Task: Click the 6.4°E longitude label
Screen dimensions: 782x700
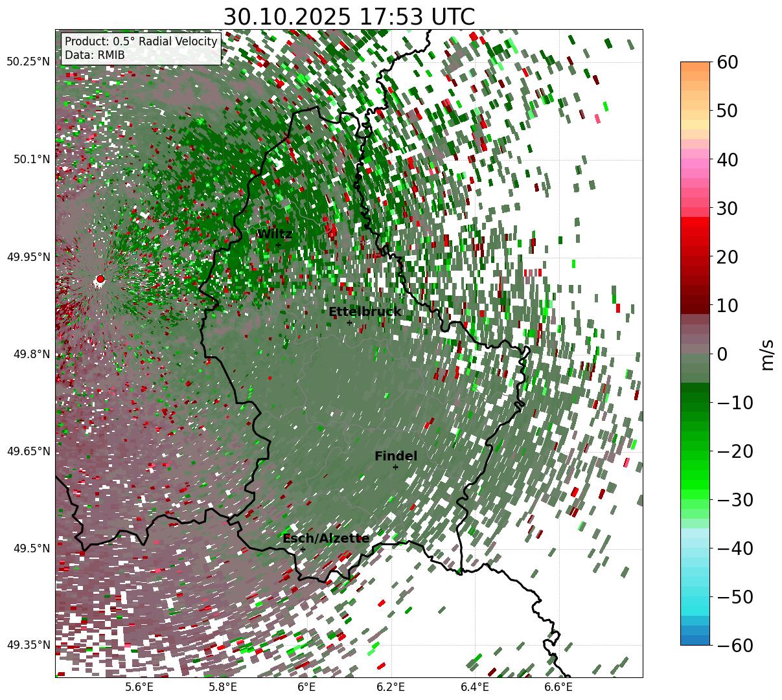Action: tap(475, 687)
